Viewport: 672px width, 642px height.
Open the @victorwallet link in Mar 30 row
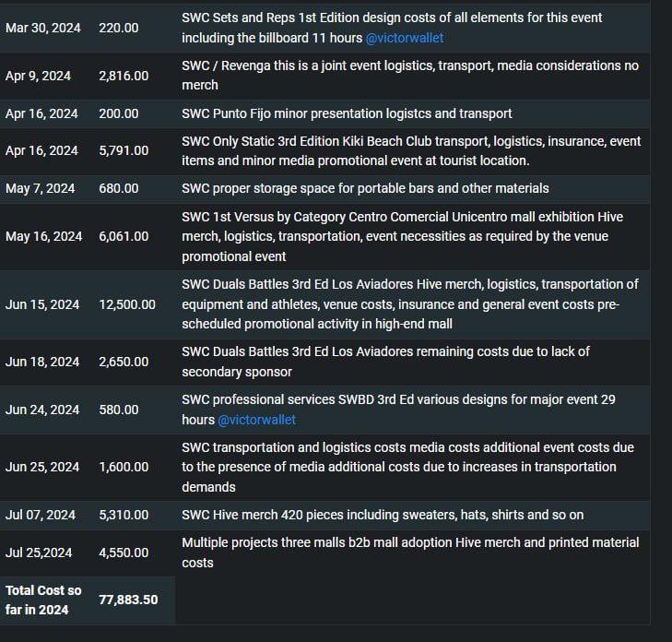pos(404,38)
